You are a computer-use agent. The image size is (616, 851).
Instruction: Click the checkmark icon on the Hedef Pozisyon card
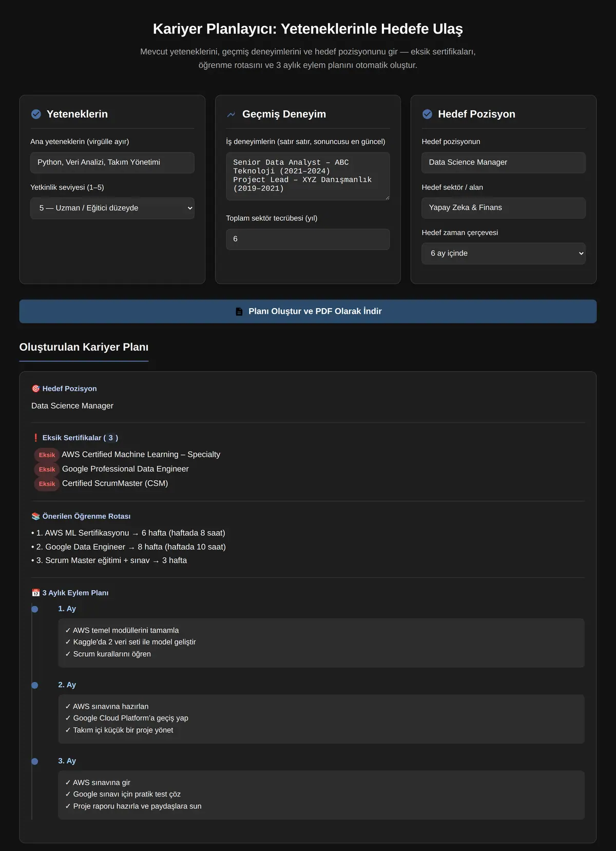[x=427, y=114]
